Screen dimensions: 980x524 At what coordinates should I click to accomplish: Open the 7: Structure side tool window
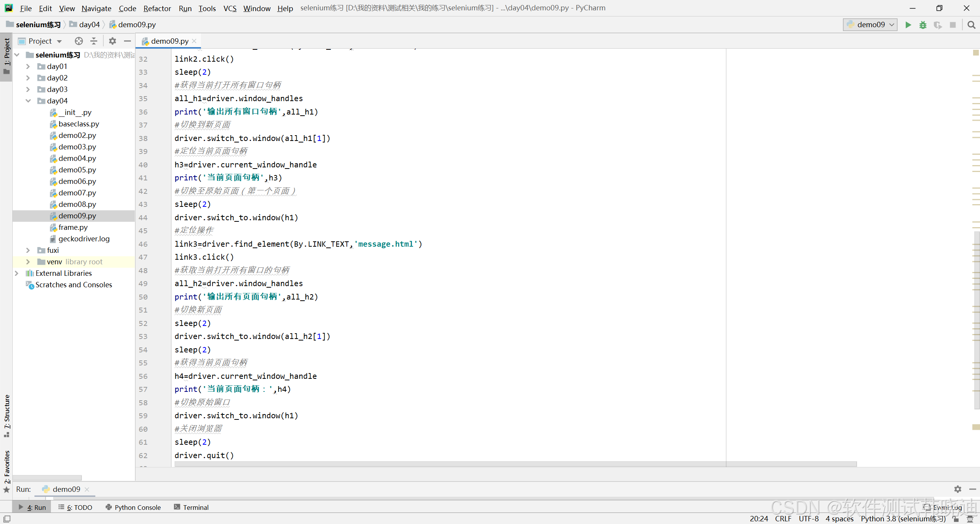pos(7,416)
